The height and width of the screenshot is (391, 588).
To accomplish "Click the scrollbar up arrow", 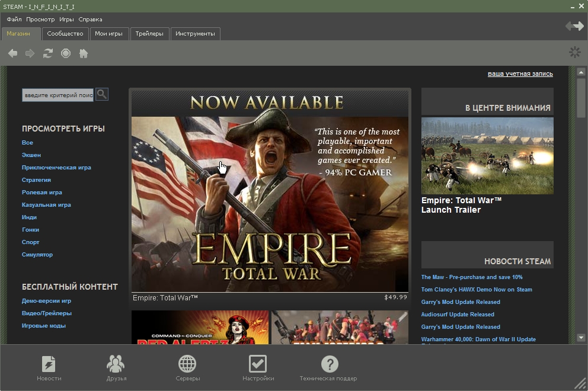I will click(581, 72).
